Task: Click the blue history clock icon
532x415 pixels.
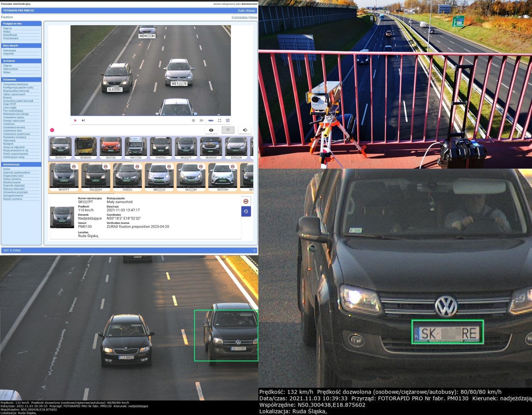Action: [x=246, y=211]
